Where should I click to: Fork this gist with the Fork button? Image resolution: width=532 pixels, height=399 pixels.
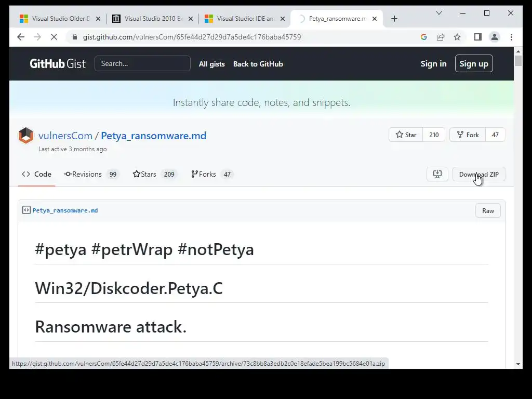pyautogui.click(x=468, y=135)
